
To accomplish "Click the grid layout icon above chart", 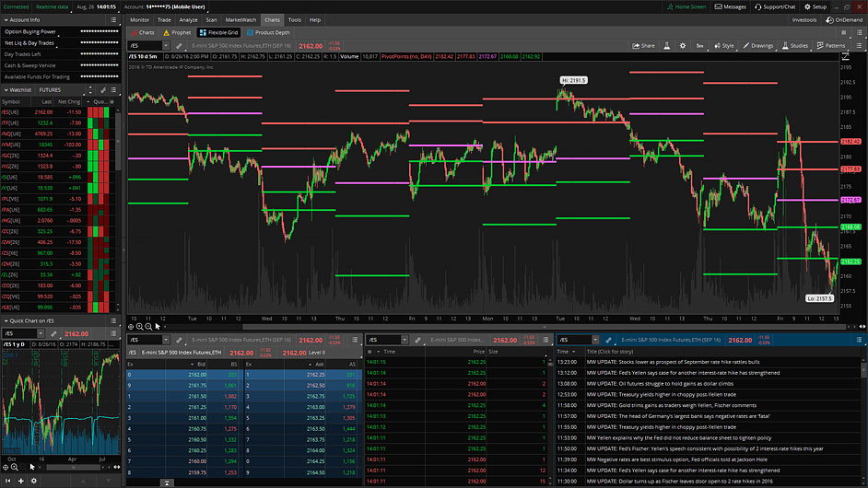I will point(844,32).
